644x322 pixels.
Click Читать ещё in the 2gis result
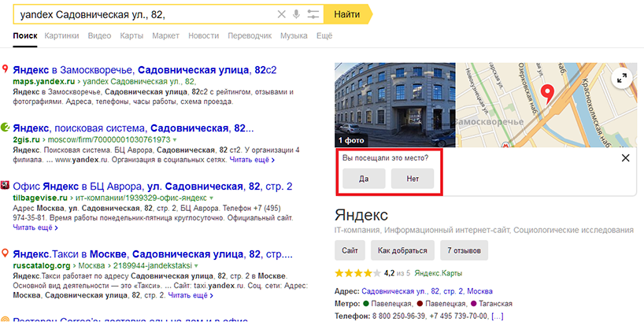click(x=252, y=159)
